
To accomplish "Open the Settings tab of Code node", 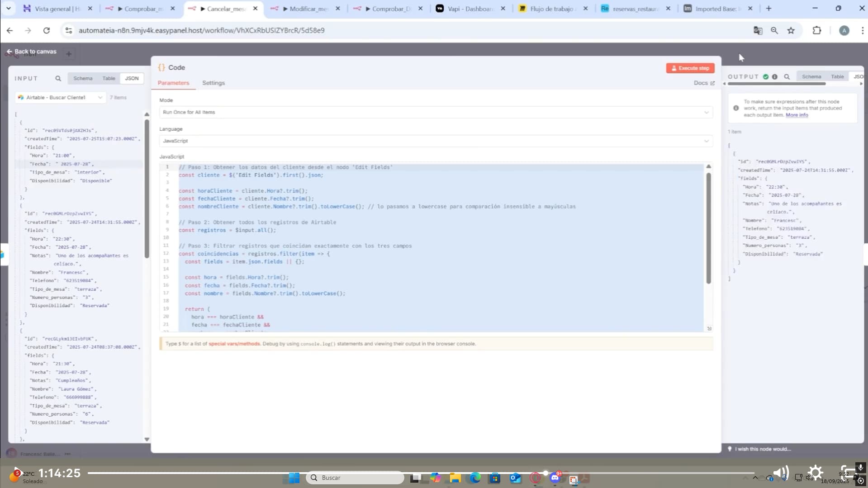I will (x=213, y=83).
